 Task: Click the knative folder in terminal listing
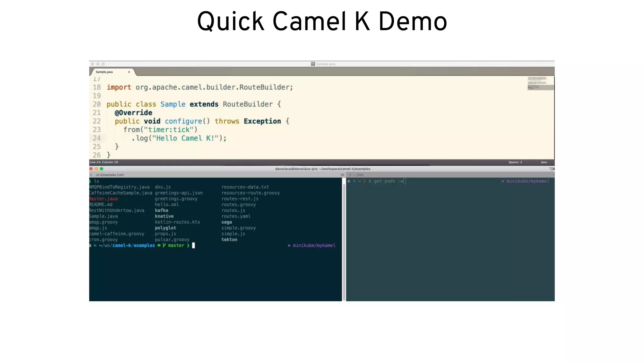point(164,216)
